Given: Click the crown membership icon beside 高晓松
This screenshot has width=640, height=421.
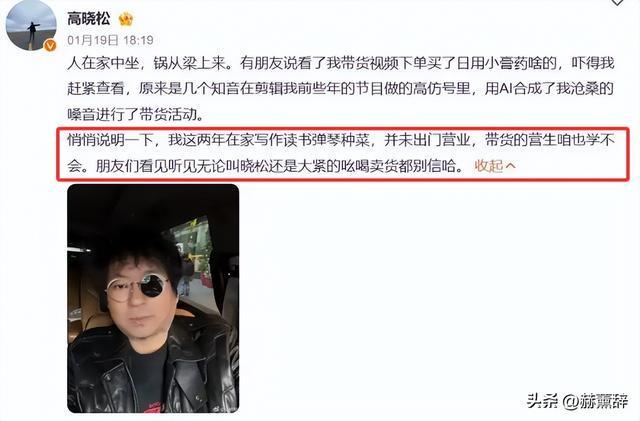Looking at the screenshot, I should tap(126, 19).
